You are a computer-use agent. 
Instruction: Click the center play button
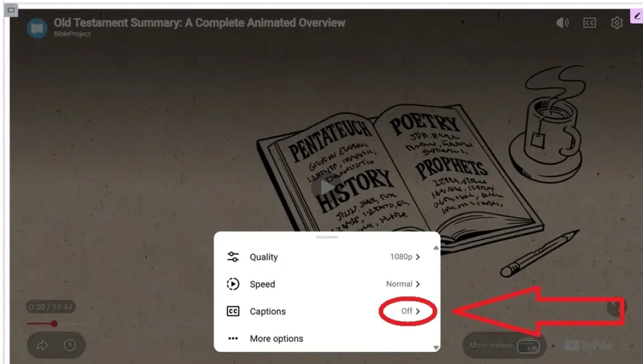(327, 188)
